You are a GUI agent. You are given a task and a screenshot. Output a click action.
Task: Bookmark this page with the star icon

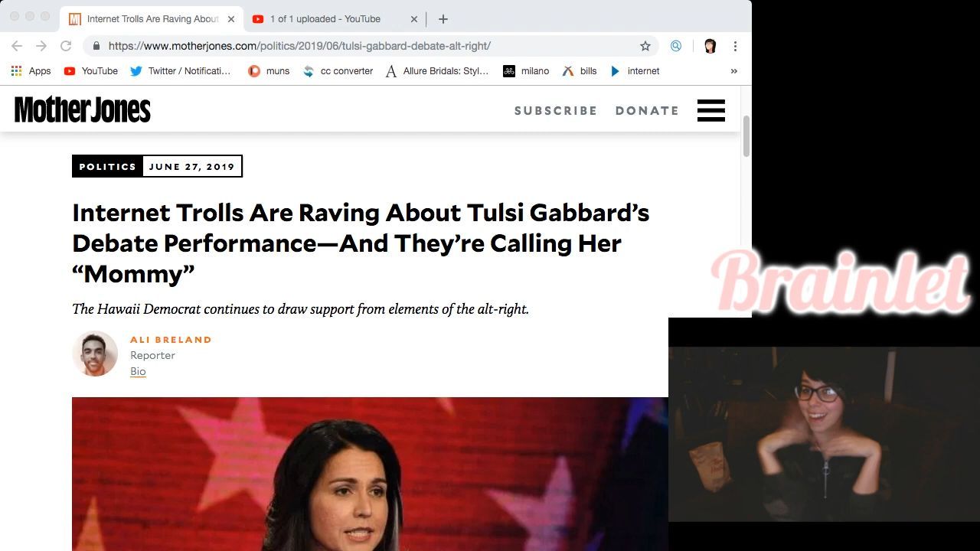pos(645,46)
